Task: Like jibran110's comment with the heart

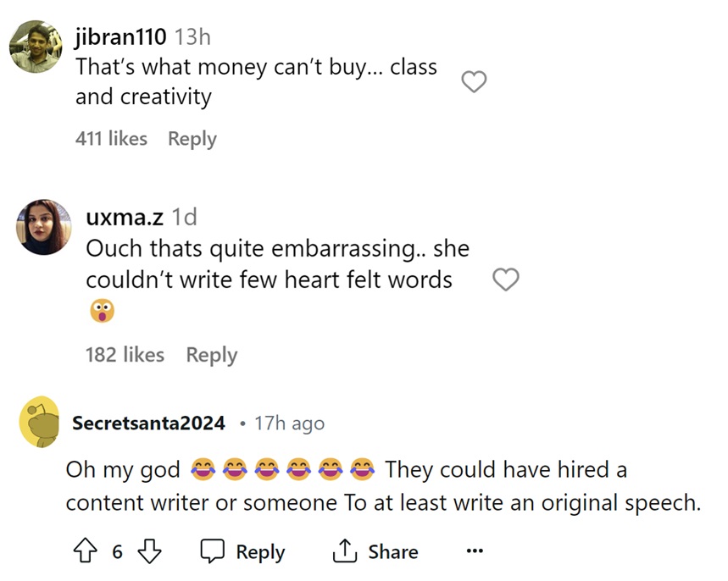Action: [x=474, y=81]
